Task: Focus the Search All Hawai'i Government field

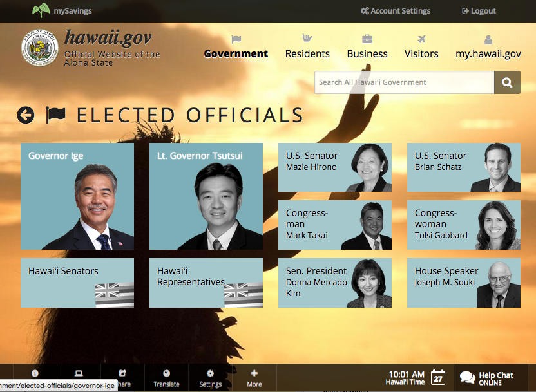Action: pyautogui.click(x=405, y=82)
